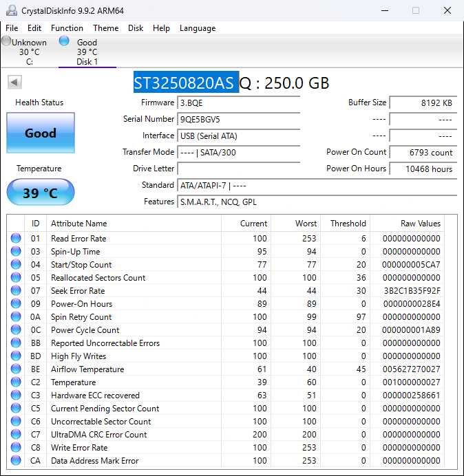Minimize the CrystalDiskInfo window
Image resolution: width=464 pixels, height=476 pixels.
(385, 10)
